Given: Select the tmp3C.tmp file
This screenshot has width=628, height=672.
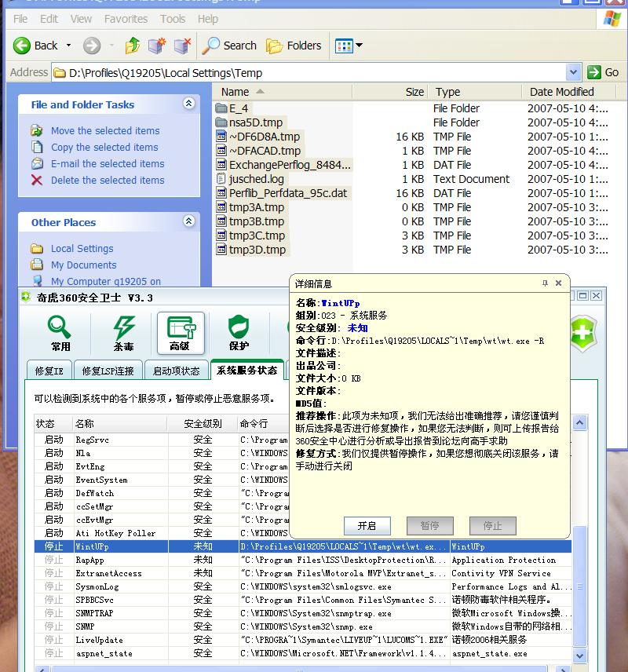Looking at the screenshot, I should 257,236.
